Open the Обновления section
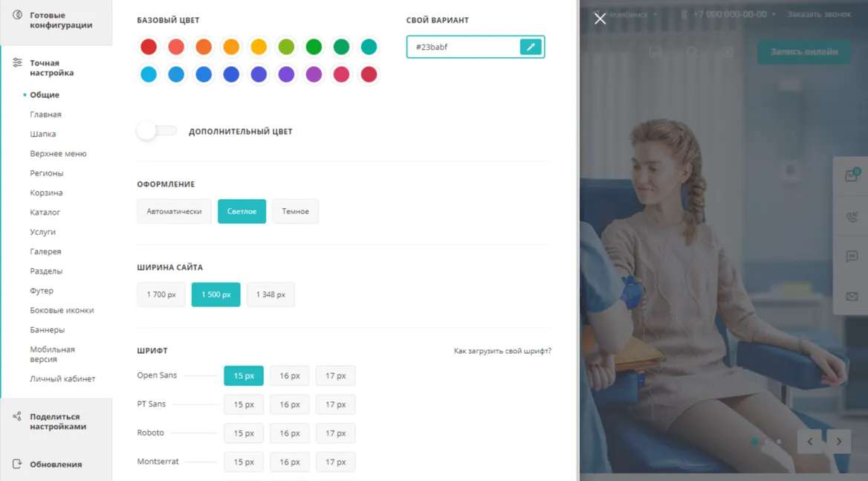868x481 pixels. pos(56,464)
